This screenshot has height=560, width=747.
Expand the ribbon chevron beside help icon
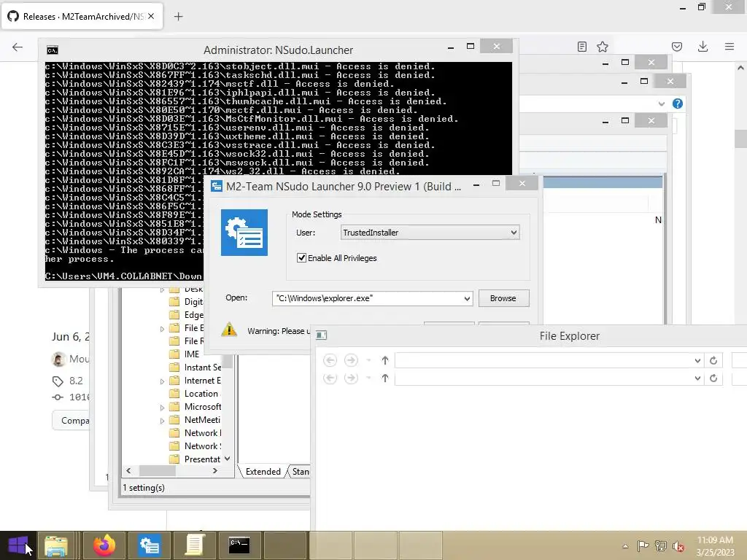pyautogui.click(x=661, y=104)
